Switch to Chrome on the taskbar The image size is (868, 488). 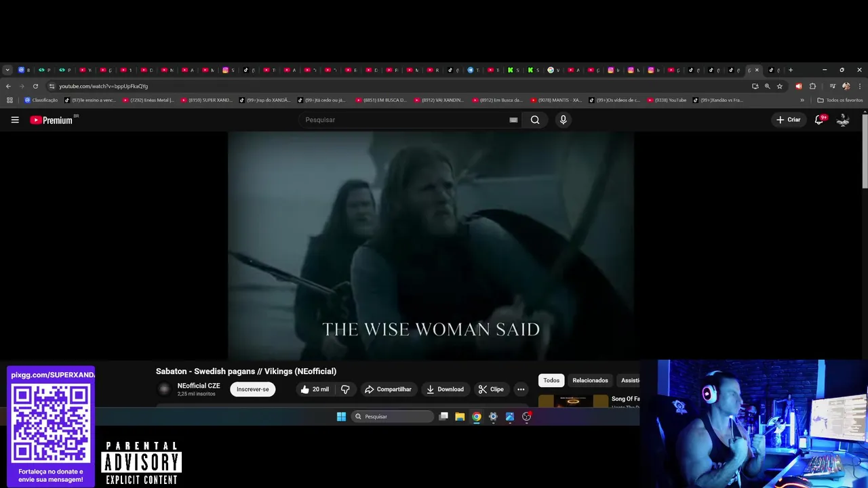[x=477, y=417]
